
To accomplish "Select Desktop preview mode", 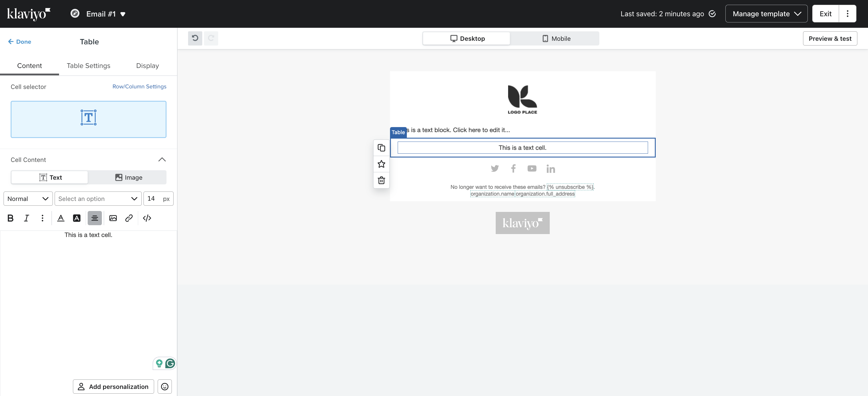I will (467, 38).
